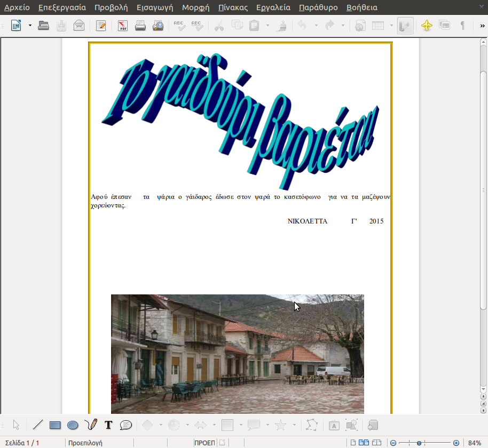Click the Redo arrow
Image resolution: width=488 pixels, height=448 pixels.
[329, 25]
